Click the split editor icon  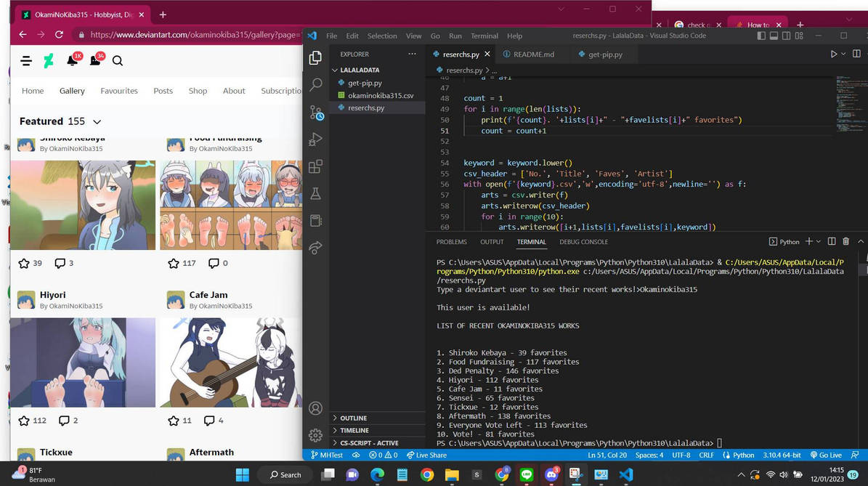(856, 54)
